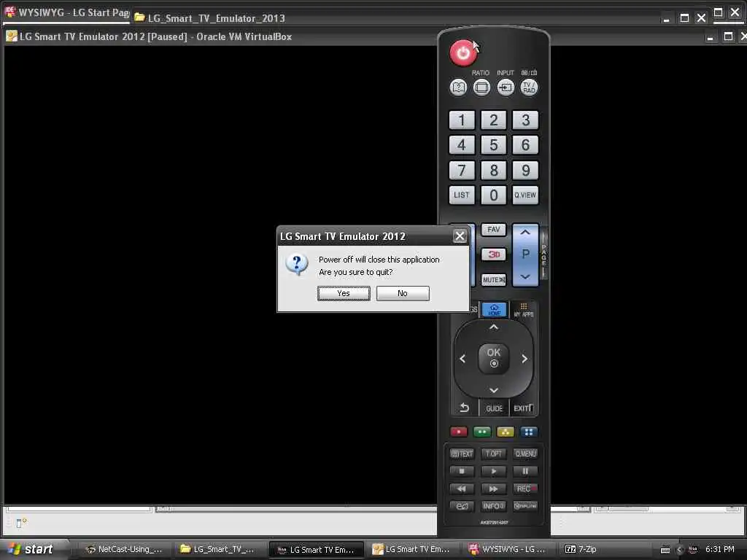Switch to LG_Smart_TV folder taskbar item
Screen dimensions: 747x560
click(x=217, y=549)
